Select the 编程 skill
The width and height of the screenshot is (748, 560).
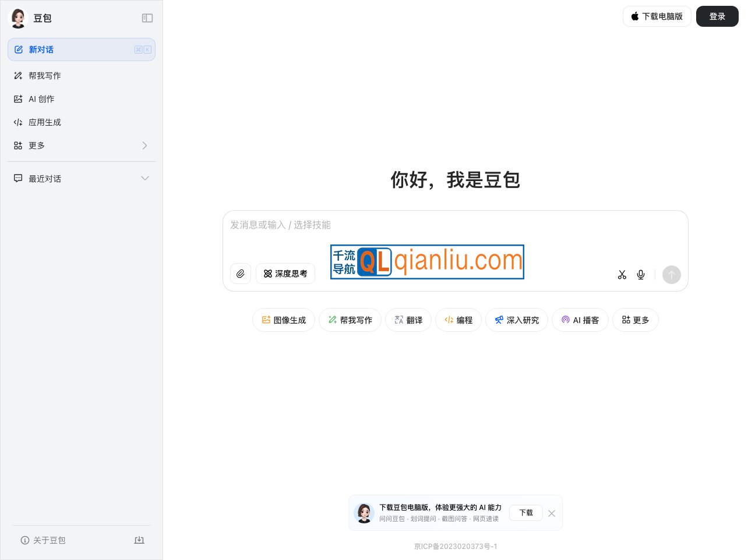pos(458,320)
